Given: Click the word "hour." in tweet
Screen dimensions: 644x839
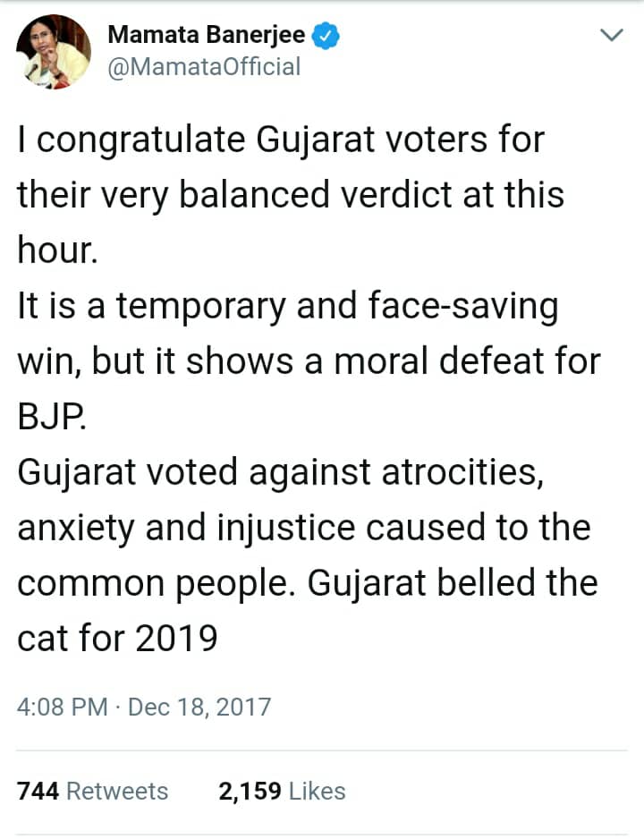Looking at the screenshot, I should [55, 251].
